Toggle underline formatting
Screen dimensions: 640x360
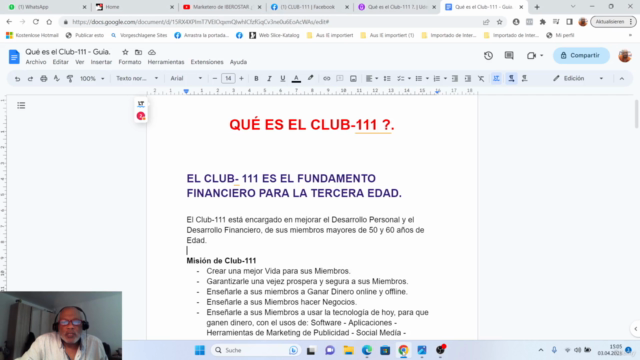pyautogui.click(x=282, y=78)
